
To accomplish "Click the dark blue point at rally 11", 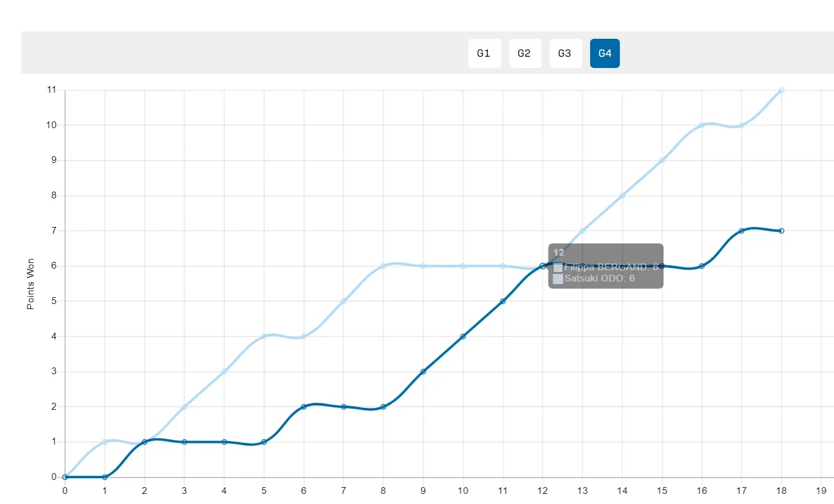I will [502, 301].
